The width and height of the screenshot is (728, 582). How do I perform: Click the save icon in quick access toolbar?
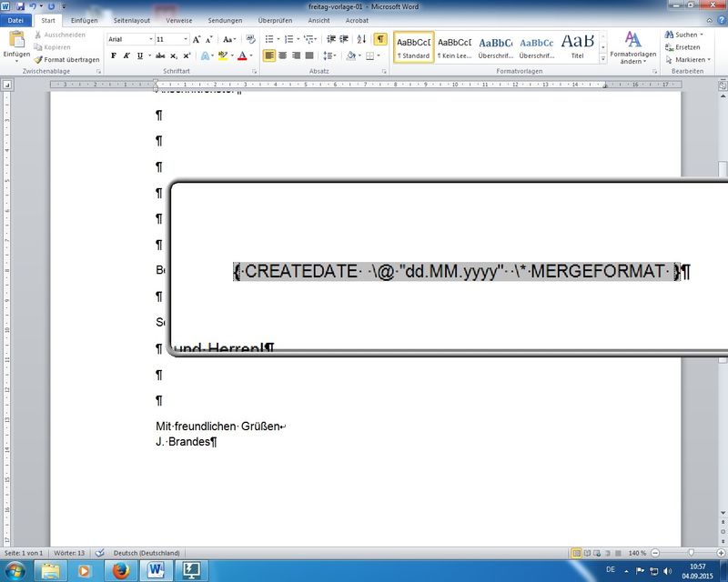pyautogui.click(x=20, y=5)
